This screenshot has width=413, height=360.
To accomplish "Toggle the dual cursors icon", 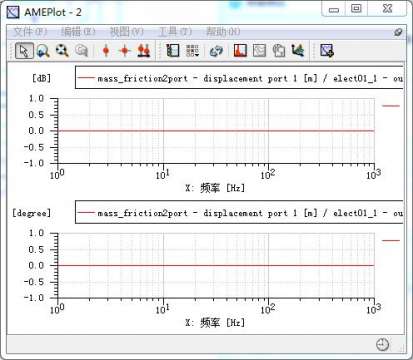I will coord(144,51).
